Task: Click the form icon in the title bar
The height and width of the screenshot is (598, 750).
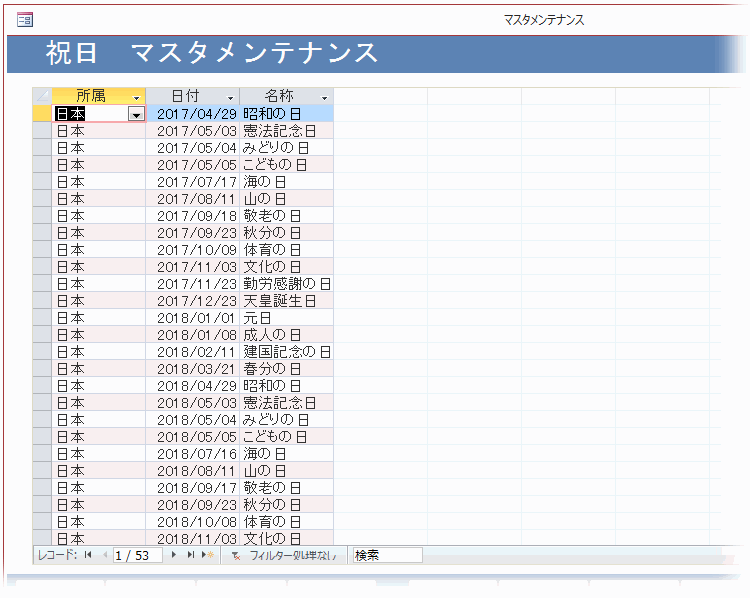Action: coord(25,19)
